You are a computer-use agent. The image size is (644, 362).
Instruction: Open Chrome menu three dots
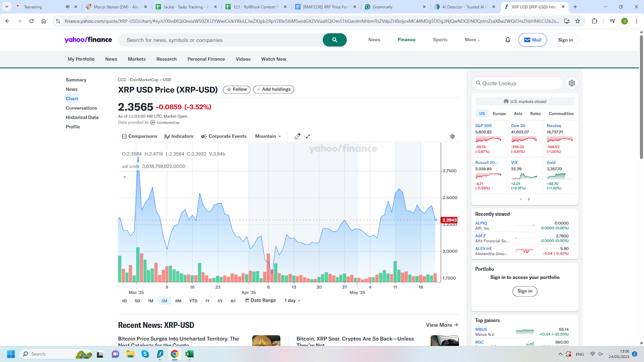636,21
